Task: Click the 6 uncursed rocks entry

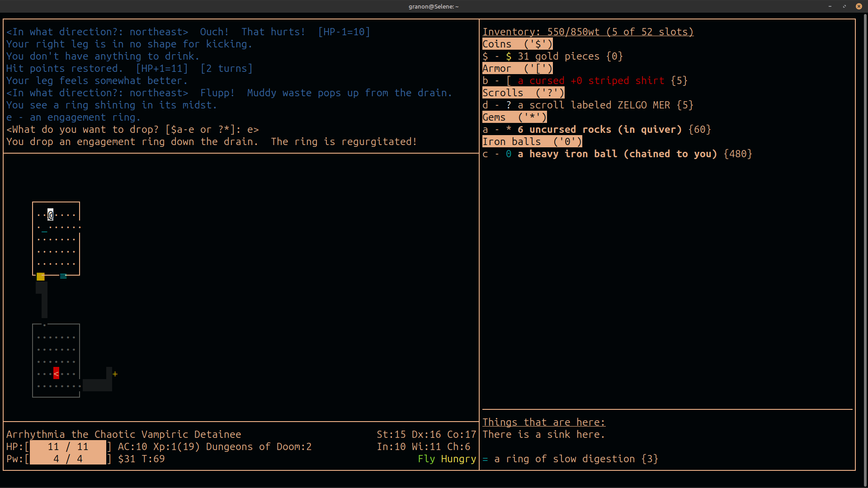Action: 597,130
